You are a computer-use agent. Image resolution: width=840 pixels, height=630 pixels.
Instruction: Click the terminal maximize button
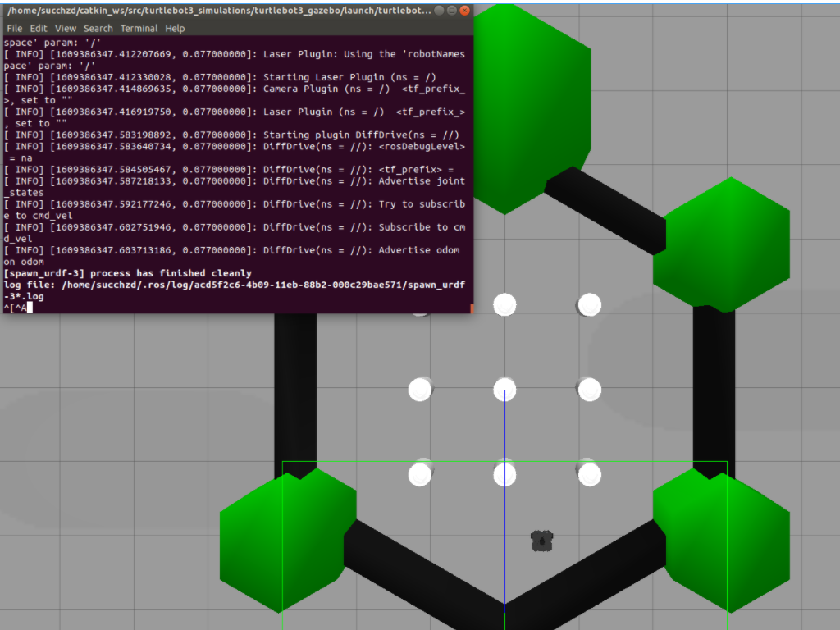click(x=450, y=11)
